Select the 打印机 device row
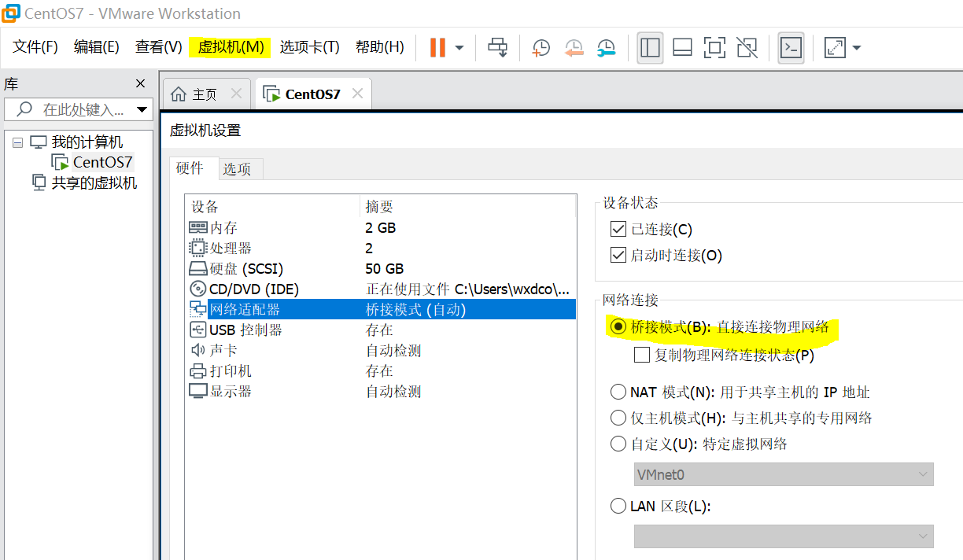 382,371
